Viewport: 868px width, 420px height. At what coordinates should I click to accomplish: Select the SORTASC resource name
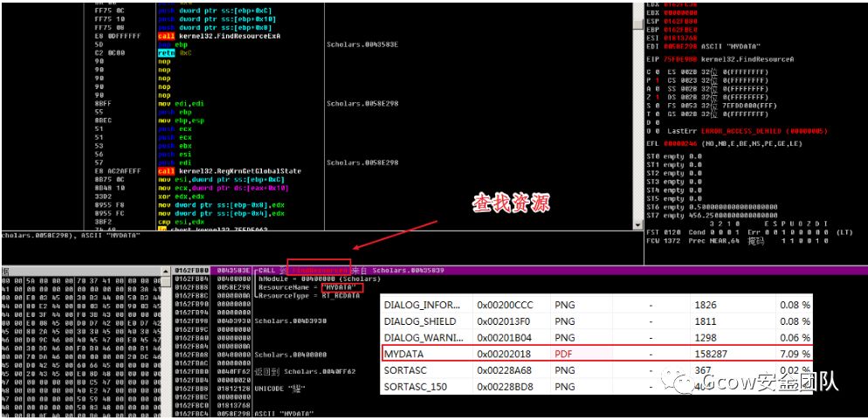(405, 370)
